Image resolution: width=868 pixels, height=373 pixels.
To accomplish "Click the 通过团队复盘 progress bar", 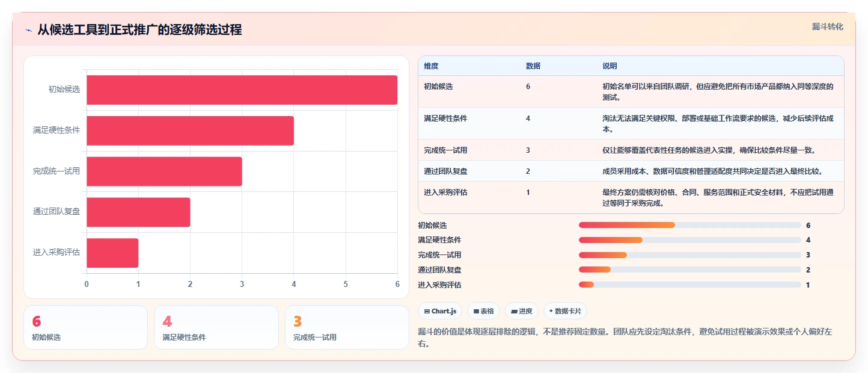I will (690, 270).
